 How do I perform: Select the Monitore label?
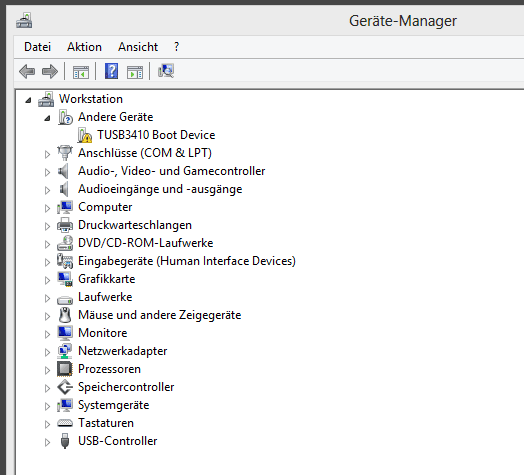103,333
